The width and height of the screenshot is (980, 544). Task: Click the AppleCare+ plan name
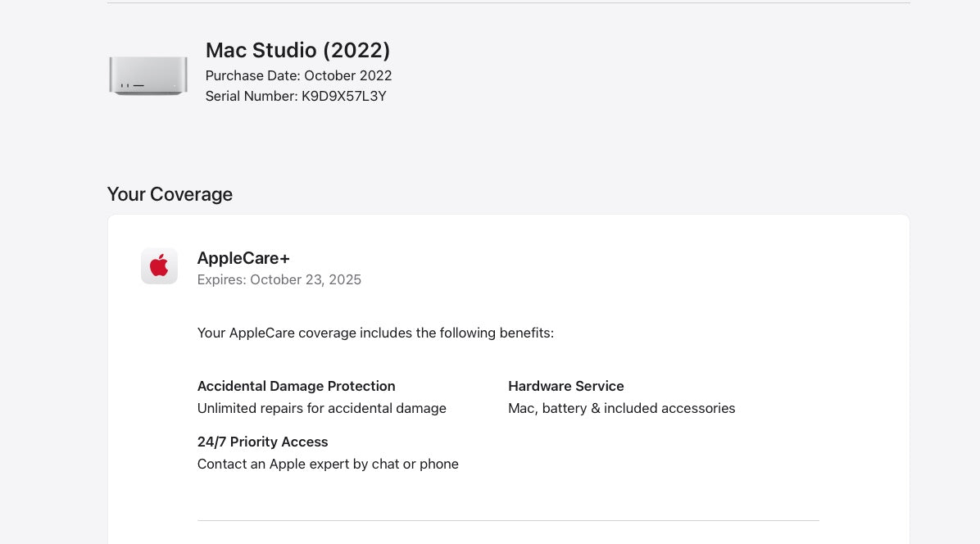tap(243, 258)
